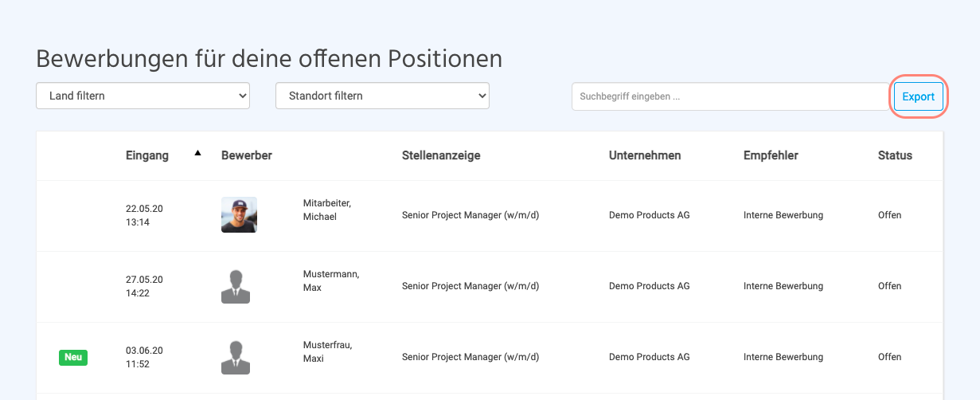Viewport: 980px width, 400px height.
Task: Select applicant name Musterfrau, Maxi
Action: pyautogui.click(x=327, y=351)
